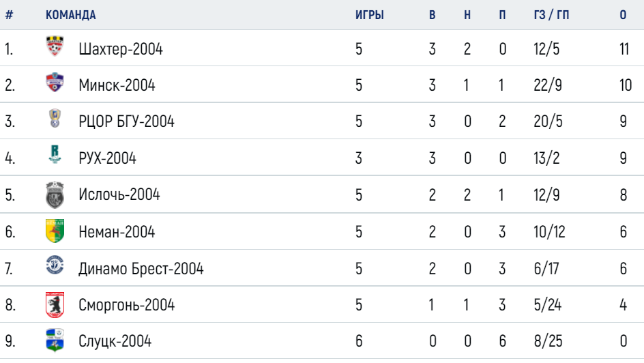
Task: Click the Неман-2004 yellow-green badge
Action: (55, 231)
